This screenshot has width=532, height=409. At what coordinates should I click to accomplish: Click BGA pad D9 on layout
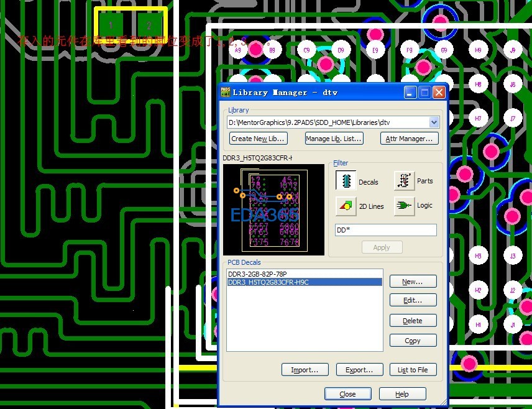pyautogui.click(x=341, y=50)
